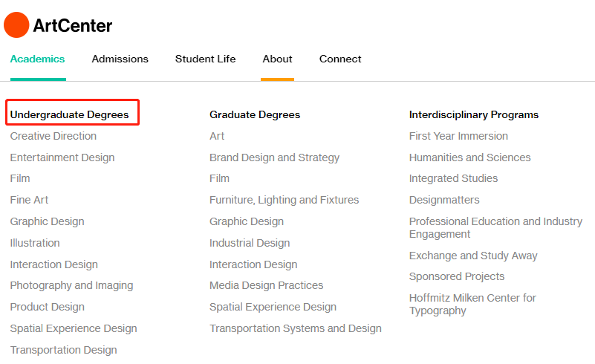
Task: Open the Graduate Degrees heading link
Action: tap(255, 114)
